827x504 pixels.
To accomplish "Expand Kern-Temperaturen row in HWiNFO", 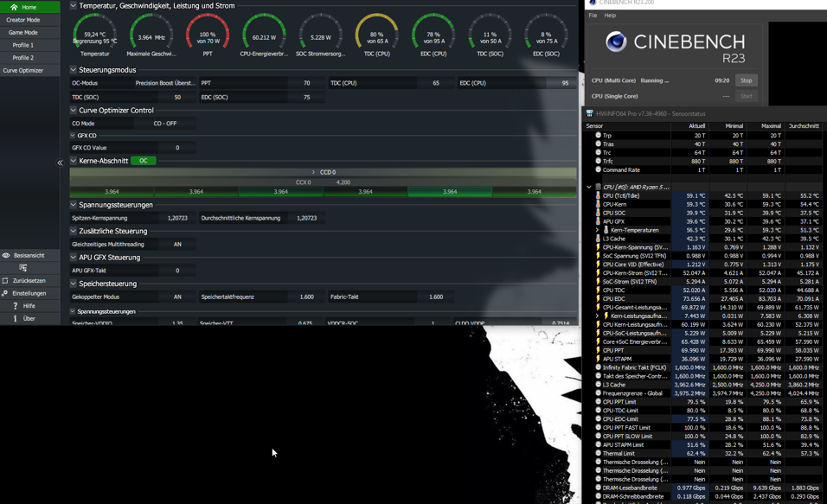I will (x=597, y=230).
